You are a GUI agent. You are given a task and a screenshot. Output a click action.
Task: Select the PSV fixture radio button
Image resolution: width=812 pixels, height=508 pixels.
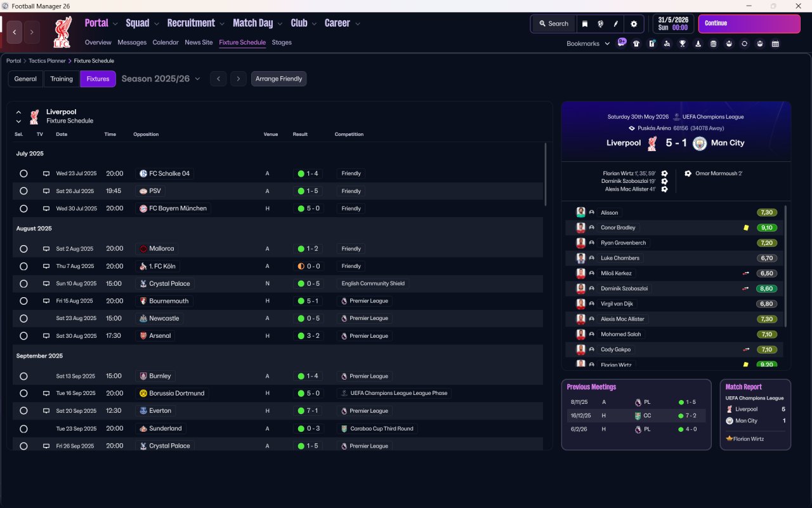pos(23,191)
